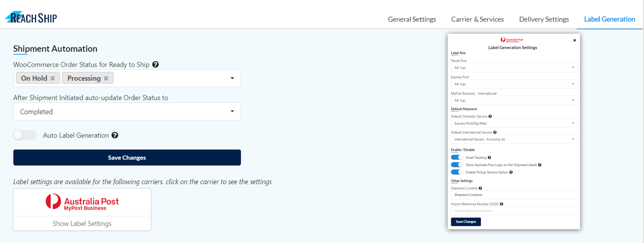The image size is (644, 243).
Task: Click Show Label Settings under Australia Post
Action: click(82, 223)
